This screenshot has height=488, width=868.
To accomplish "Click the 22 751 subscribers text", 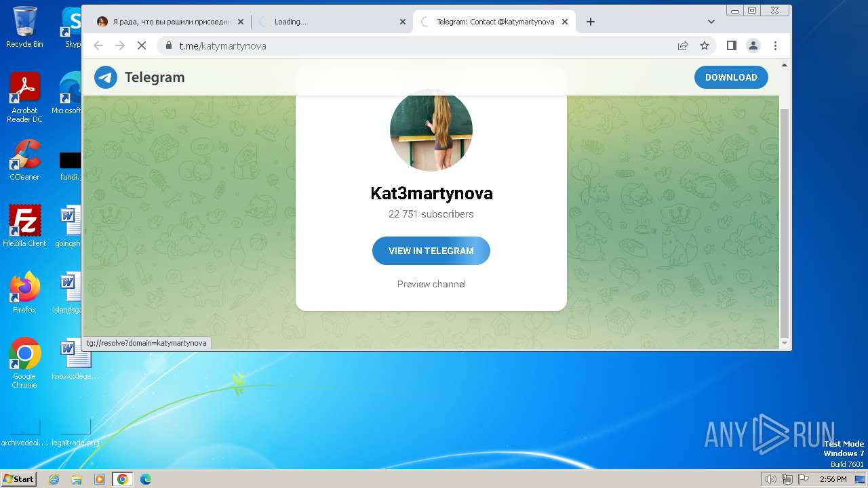I will pos(431,214).
